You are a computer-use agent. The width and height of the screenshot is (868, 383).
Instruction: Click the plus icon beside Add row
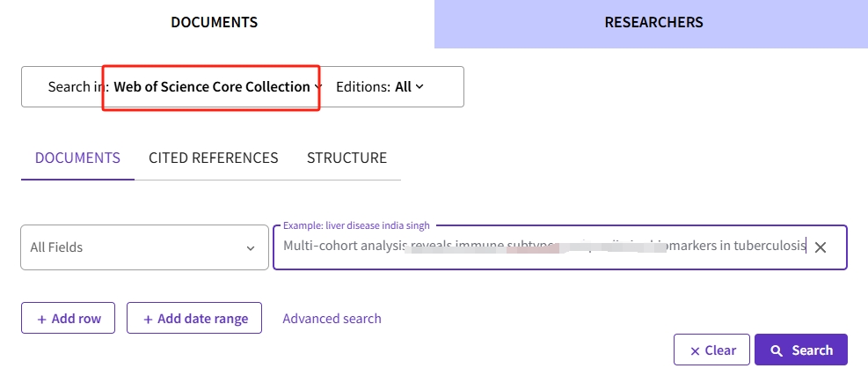pos(41,319)
